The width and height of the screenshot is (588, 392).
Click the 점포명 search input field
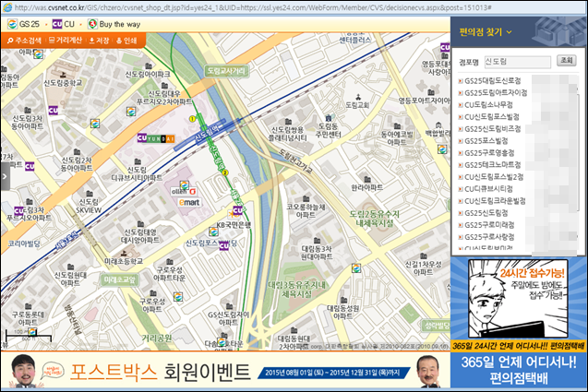(517, 62)
